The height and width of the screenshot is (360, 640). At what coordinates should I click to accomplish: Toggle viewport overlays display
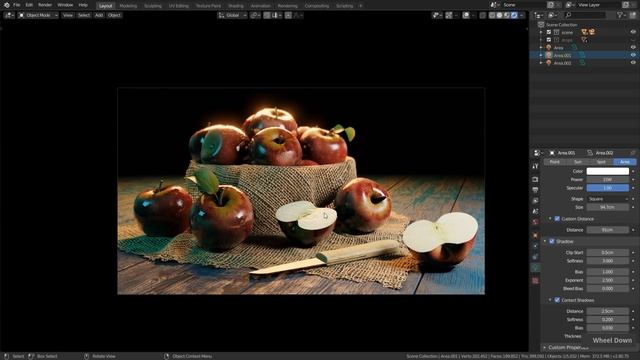click(466, 15)
